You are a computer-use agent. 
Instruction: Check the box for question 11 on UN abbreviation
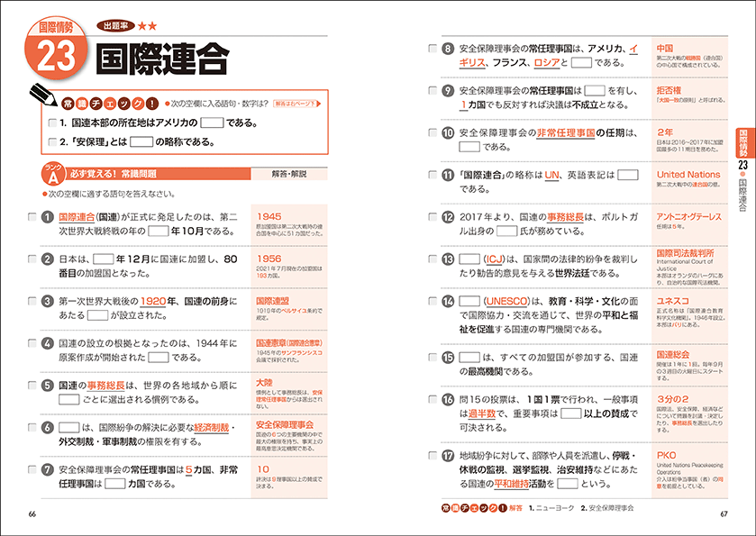click(433, 175)
